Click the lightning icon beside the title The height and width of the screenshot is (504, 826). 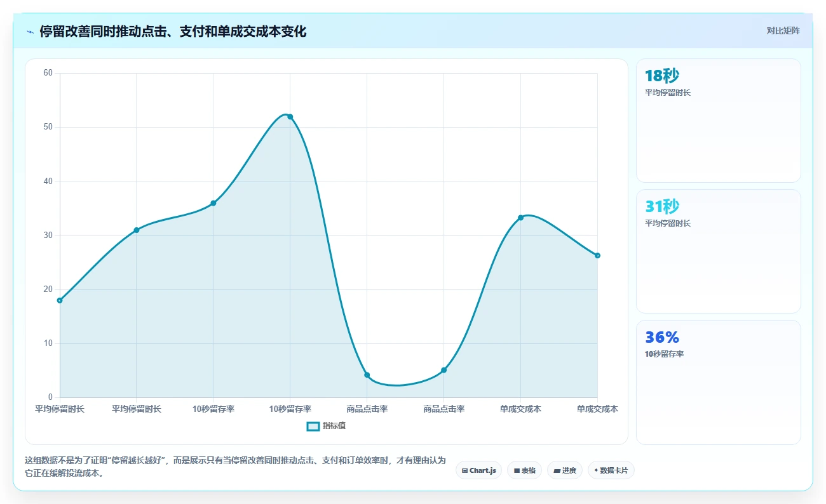coord(30,32)
